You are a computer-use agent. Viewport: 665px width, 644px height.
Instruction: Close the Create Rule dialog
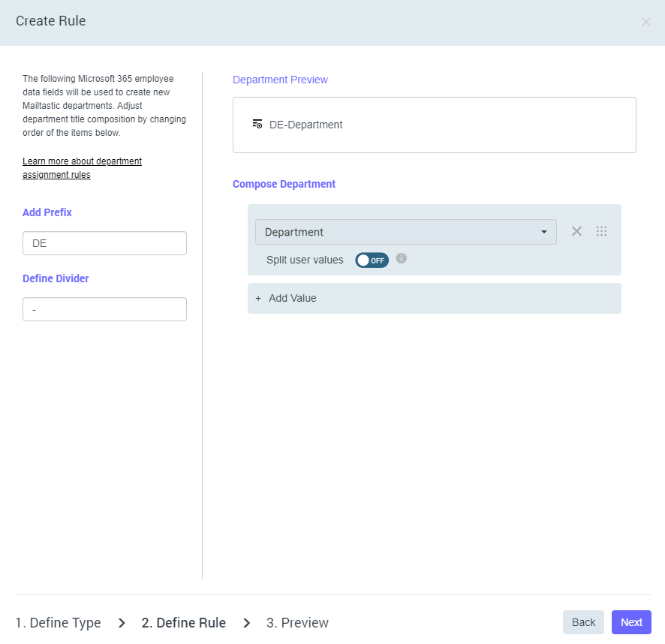click(x=645, y=22)
